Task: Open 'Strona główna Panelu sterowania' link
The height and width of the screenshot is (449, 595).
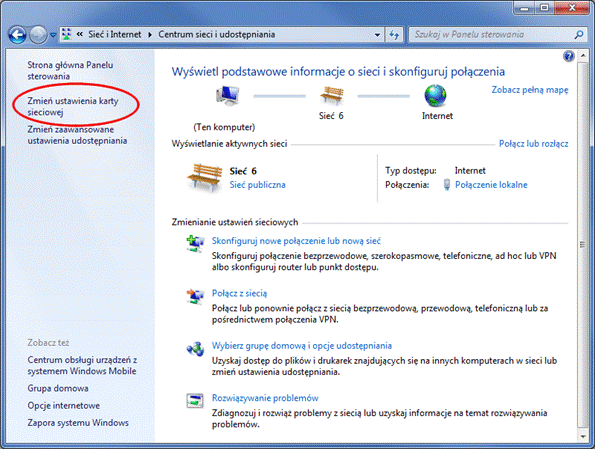Action: point(70,71)
